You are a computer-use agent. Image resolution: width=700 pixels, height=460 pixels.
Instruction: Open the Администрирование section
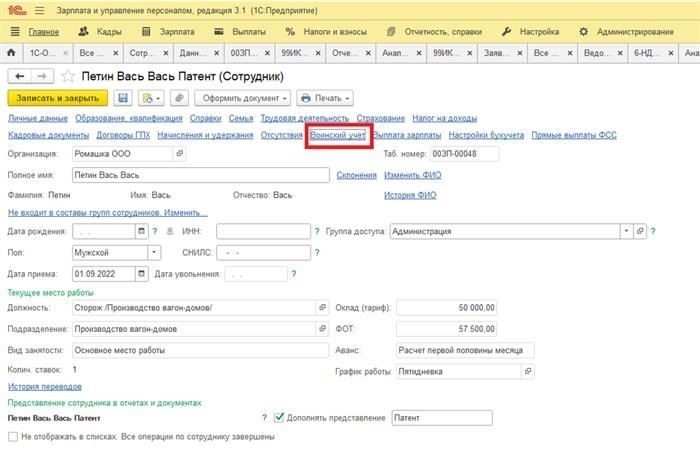[626, 32]
